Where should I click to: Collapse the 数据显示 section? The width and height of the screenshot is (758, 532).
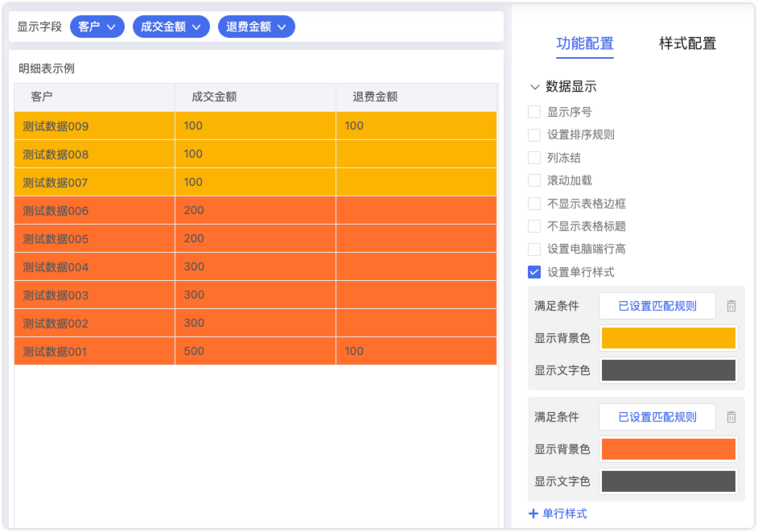(x=534, y=87)
